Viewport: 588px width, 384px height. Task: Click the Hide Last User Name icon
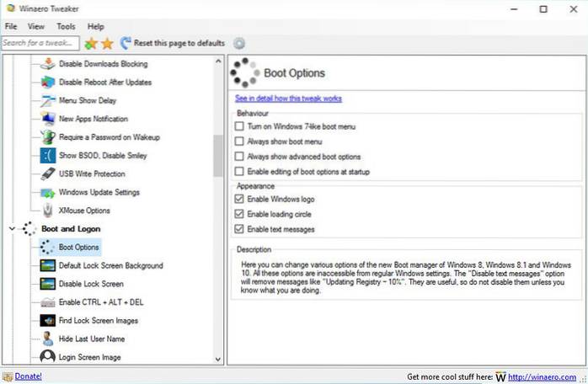click(47, 339)
